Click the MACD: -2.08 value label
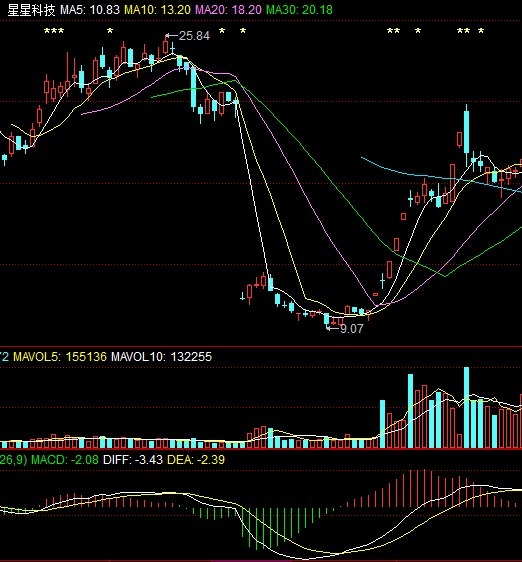 (x=65, y=459)
